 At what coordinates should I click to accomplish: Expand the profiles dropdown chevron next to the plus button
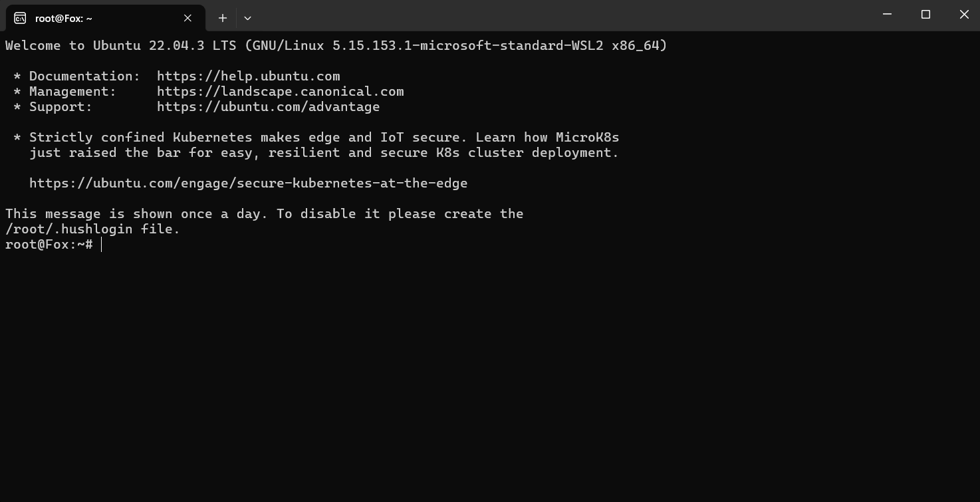(x=247, y=18)
